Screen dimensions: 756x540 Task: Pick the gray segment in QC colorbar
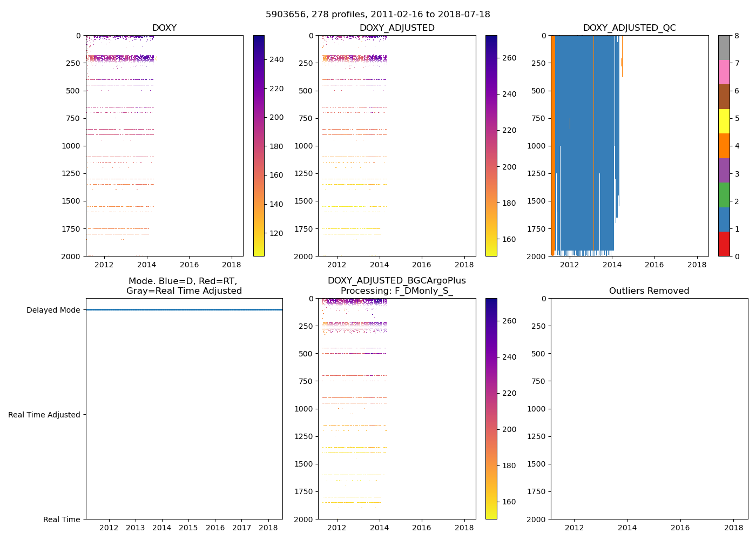tap(724, 48)
